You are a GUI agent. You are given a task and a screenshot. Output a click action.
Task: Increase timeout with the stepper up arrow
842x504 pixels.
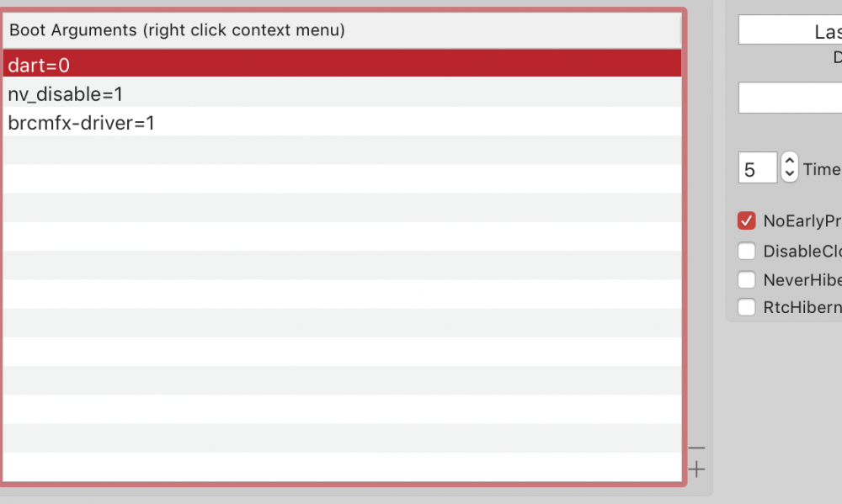(x=789, y=160)
